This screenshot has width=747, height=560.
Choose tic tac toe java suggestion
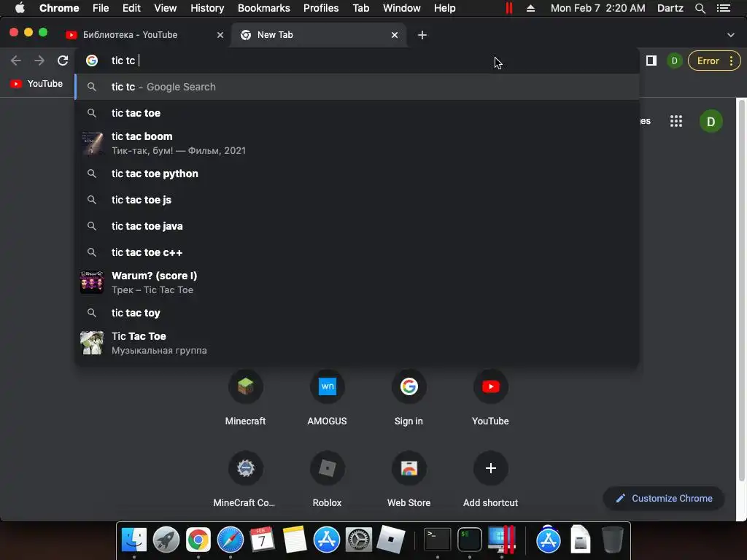(x=357, y=226)
